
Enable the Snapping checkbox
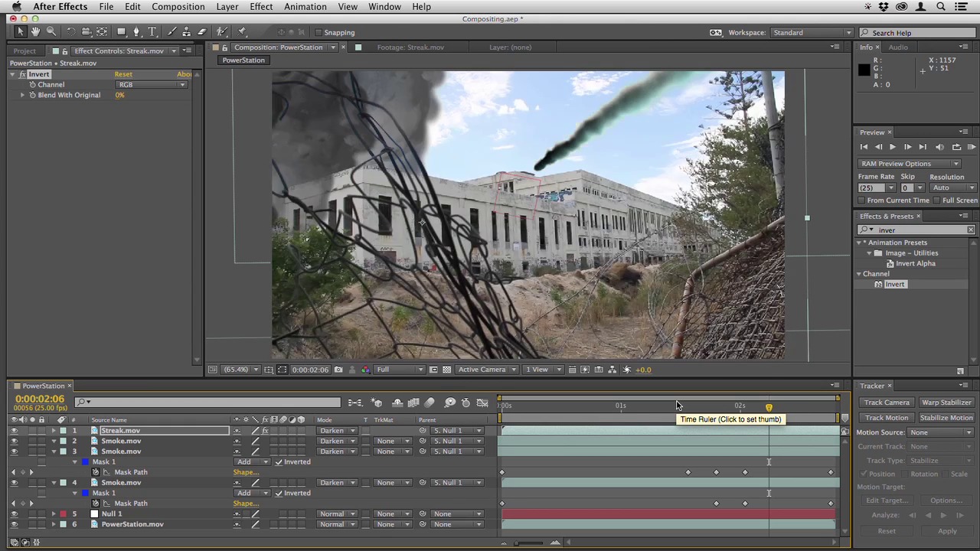click(x=318, y=32)
